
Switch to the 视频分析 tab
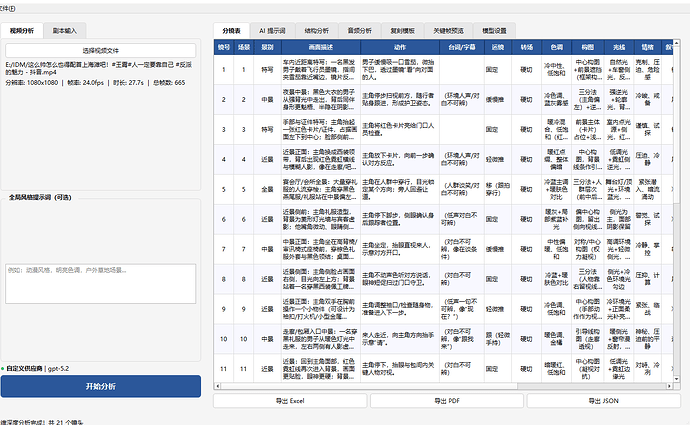point(22,31)
